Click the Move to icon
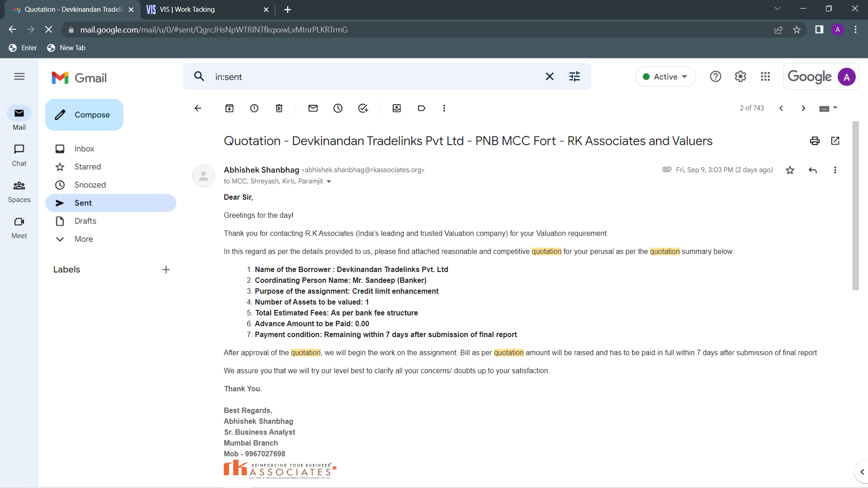The height and width of the screenshot is (488, 868). 397,108
